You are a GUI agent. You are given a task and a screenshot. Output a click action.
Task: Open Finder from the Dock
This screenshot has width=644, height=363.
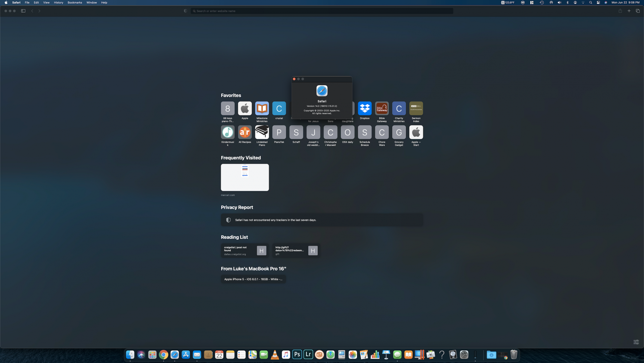130,355
